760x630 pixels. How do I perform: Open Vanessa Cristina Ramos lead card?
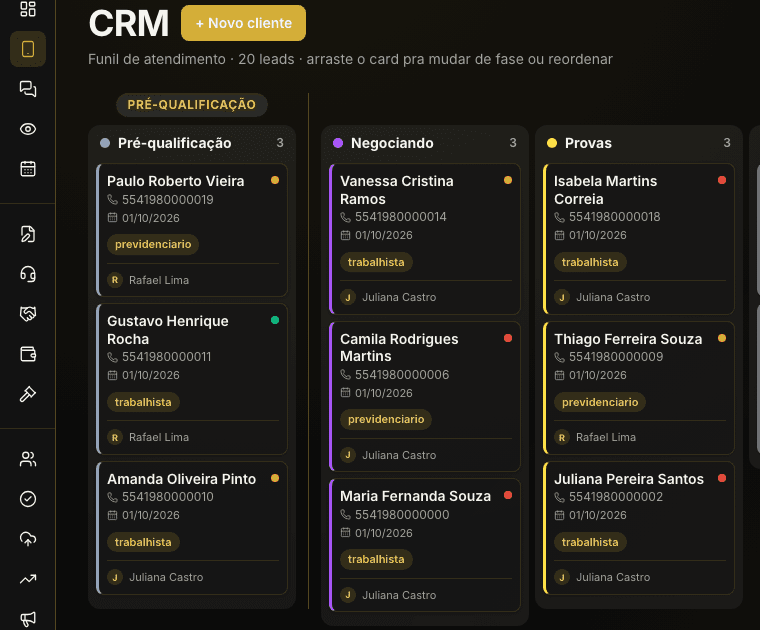pyautogui.click(x=425, y=239)
